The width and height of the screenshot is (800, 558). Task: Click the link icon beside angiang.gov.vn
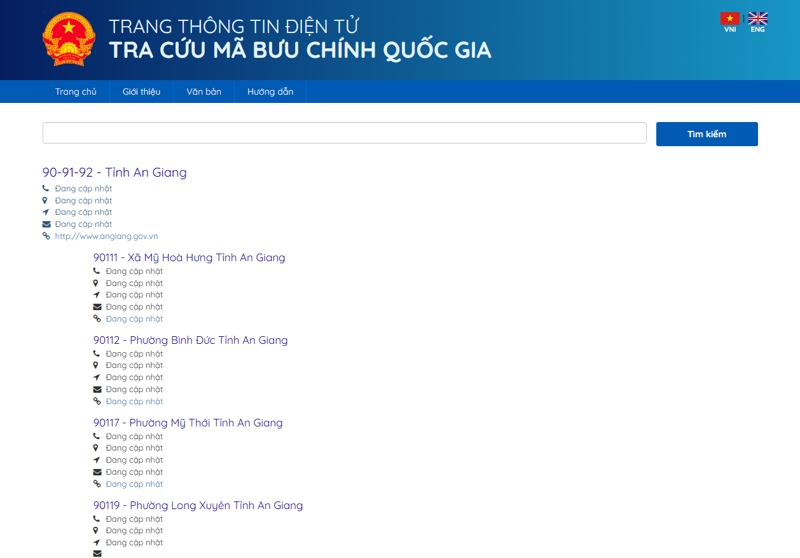pos(46,236)
